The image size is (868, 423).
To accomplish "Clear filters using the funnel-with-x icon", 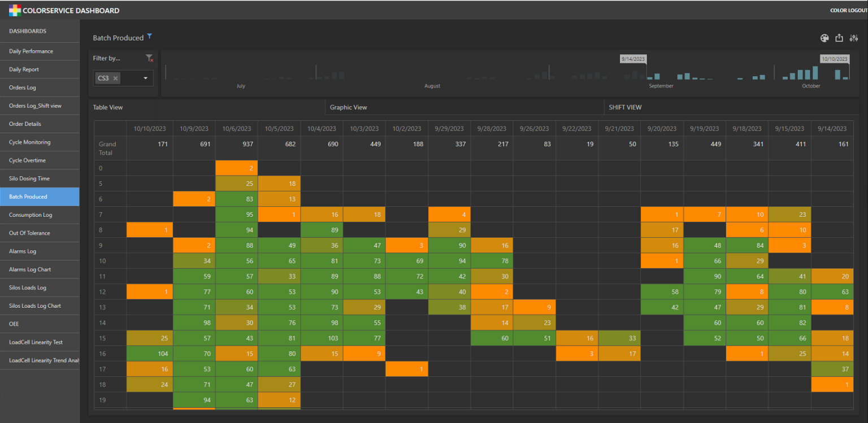I will [150, 58].
